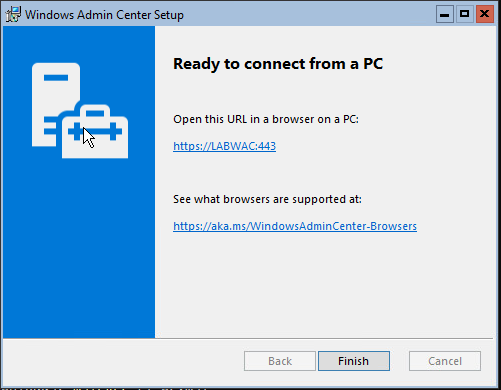Click the blue crossbar on the toolbox graphic
The width and height of the screenshot is (501, 390).
point(95,131)
